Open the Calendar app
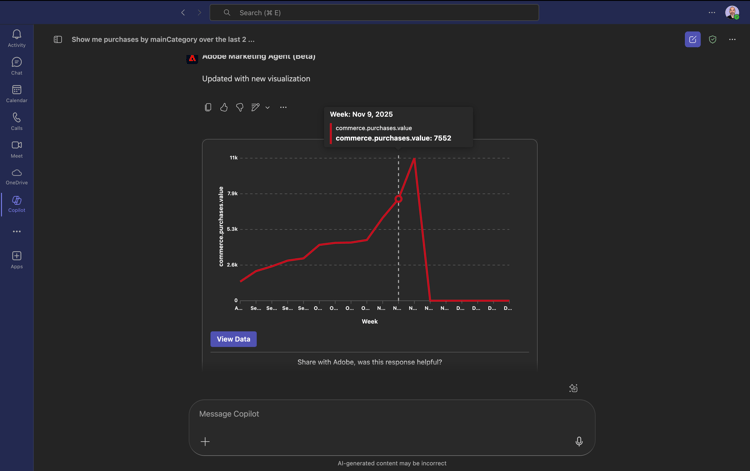 coord(17,94)
